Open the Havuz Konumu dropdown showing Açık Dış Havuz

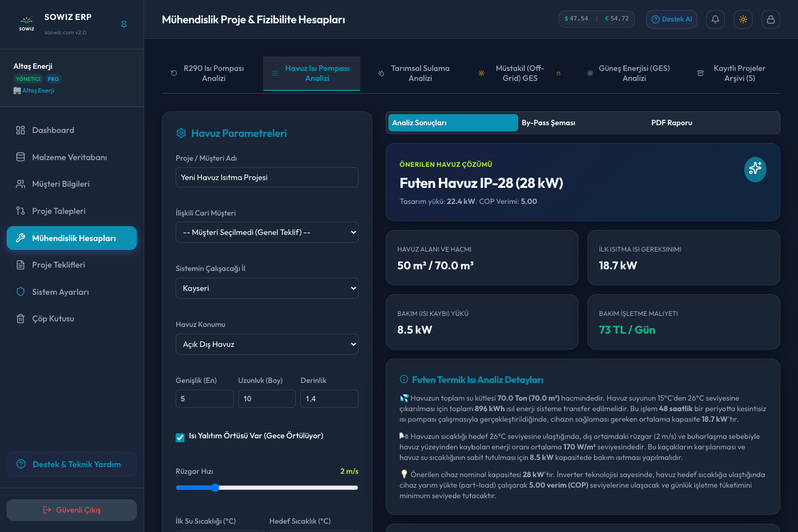point(267,344)
